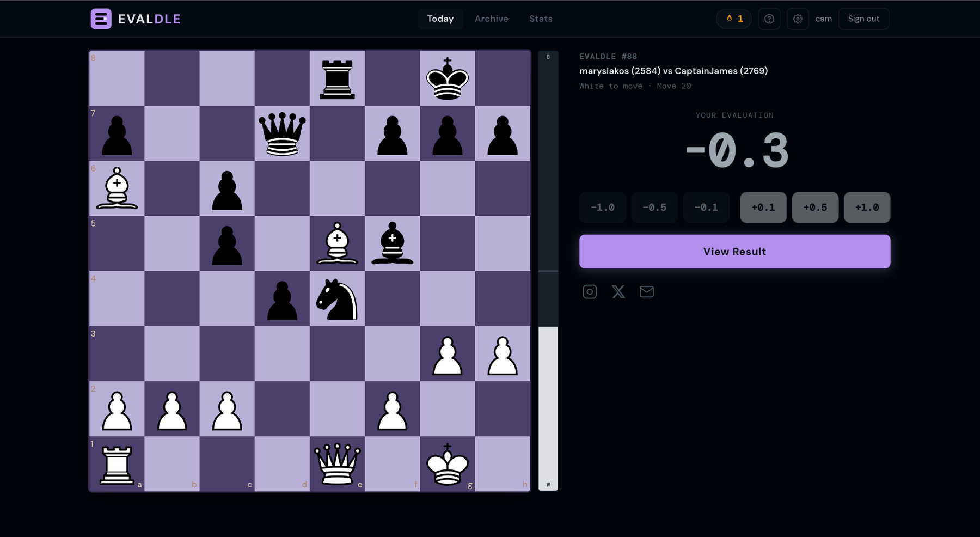
Task: Click the streak flame counter
Action: (734, 19)
